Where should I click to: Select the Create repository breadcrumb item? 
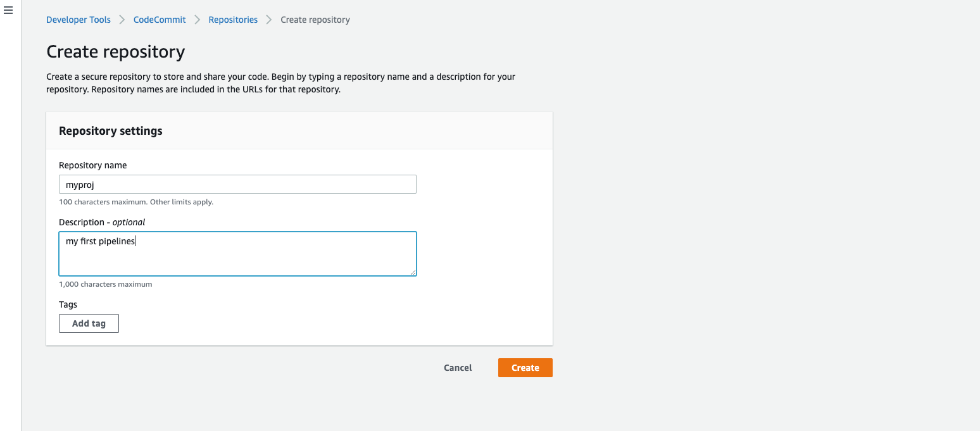(315, 20)
